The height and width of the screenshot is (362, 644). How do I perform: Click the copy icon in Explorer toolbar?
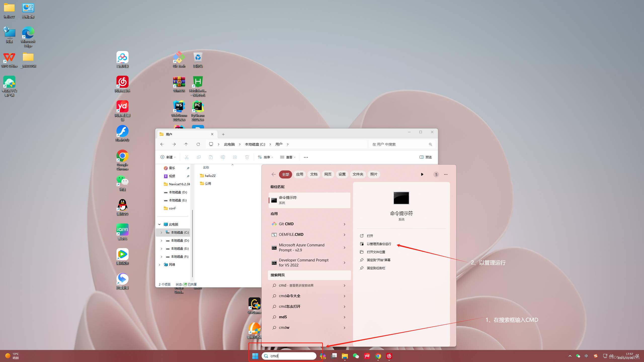[x=198, y=157]
